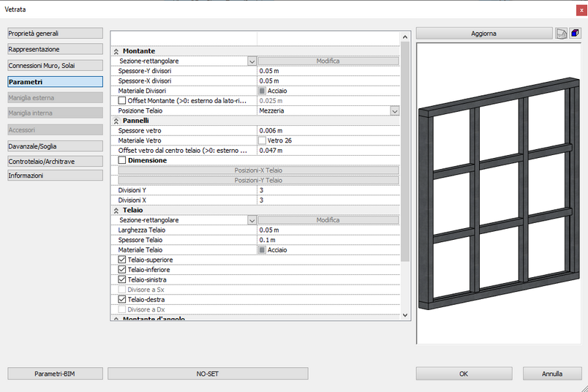Edit the Divisioni Y value
Image resolution: width=588 pixels, height=392 pixels.
328,190
